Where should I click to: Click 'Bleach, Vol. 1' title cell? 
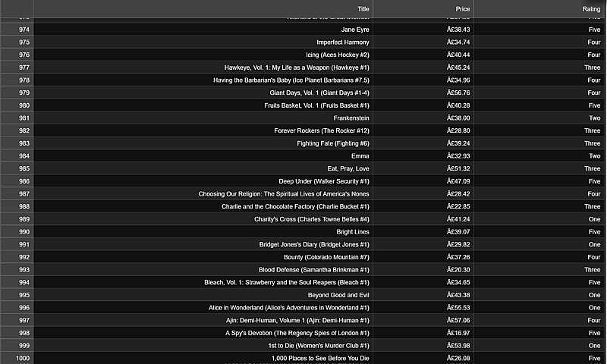(203, 282)
